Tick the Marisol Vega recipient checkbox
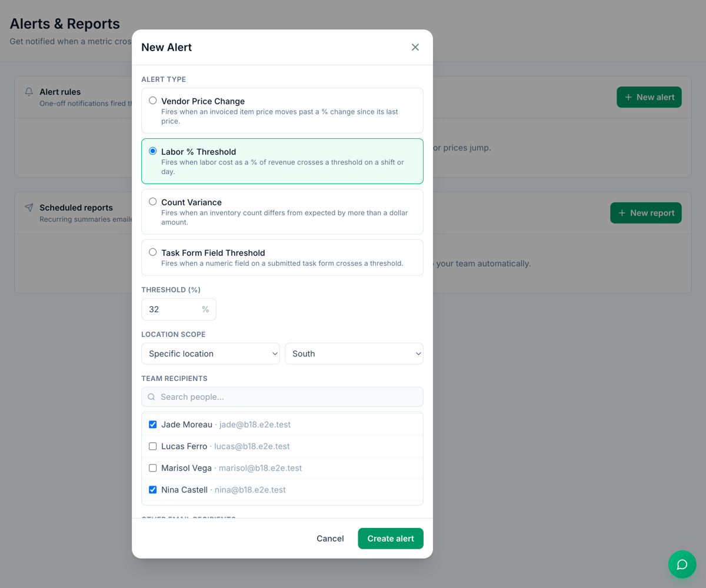This screenshot has height=588, width=706. pyautogui.click(x=153, y=468)
